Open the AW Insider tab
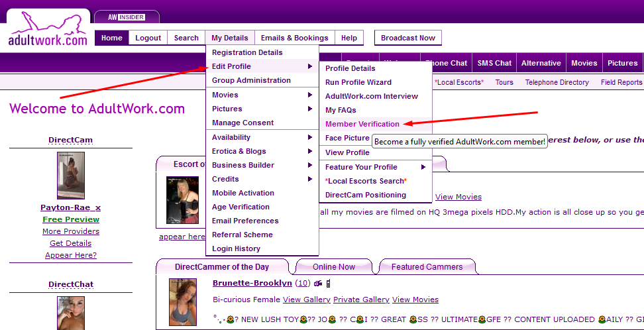644x330 pixels. (127, 17)
